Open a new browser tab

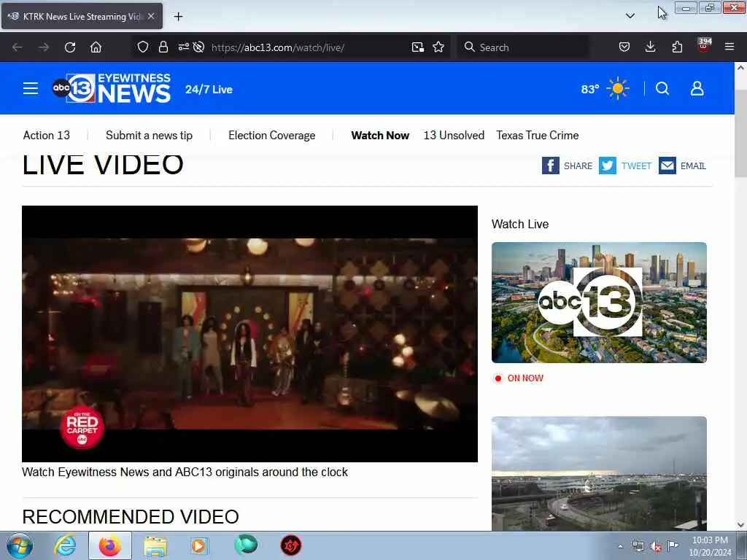click(x=178, y=17)
